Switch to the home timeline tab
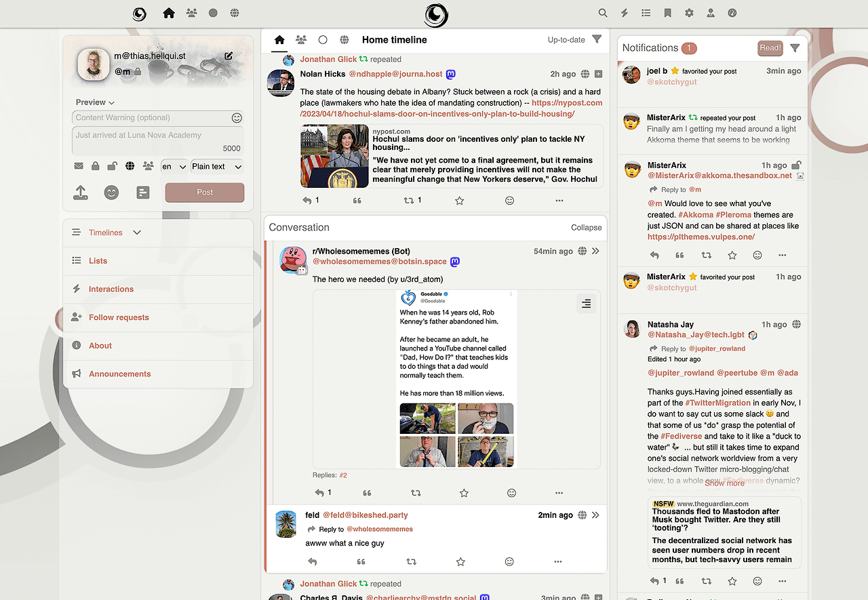 279,40
